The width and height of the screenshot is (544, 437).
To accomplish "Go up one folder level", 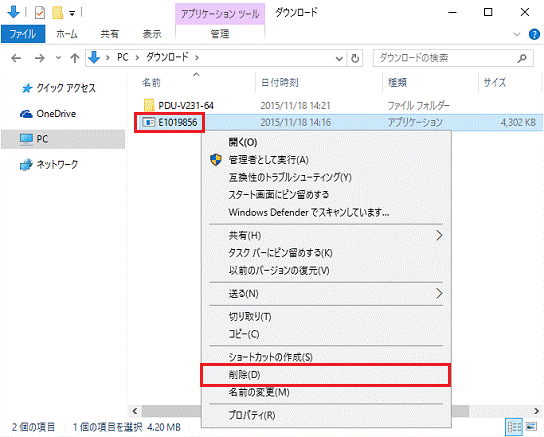I will click(75, 58).
